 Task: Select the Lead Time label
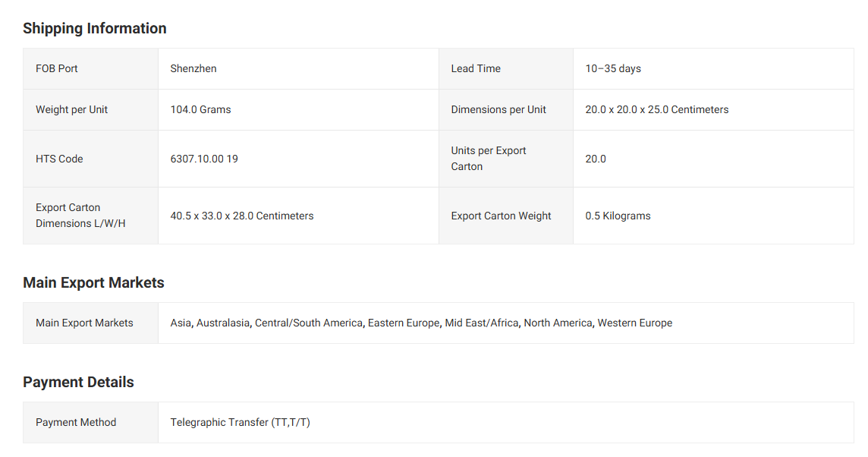pos(476,68)
